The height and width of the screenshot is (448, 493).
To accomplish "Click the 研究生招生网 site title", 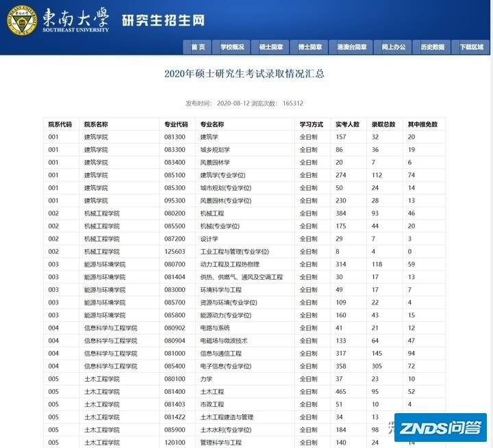I will [x=163, y=21].
